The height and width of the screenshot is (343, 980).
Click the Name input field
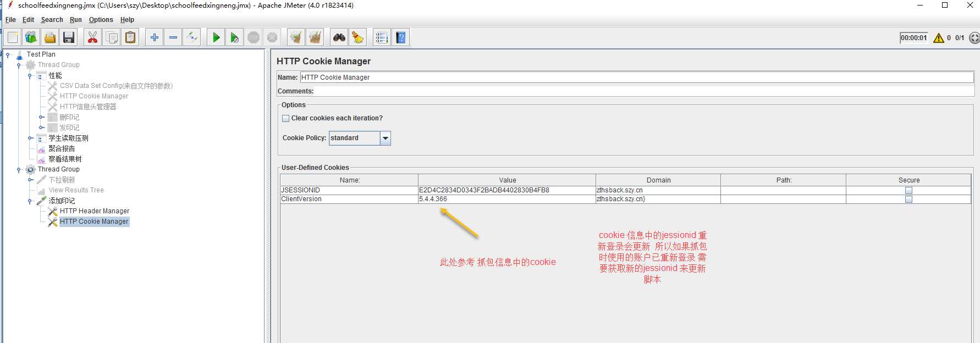click(x=637, y=78)
